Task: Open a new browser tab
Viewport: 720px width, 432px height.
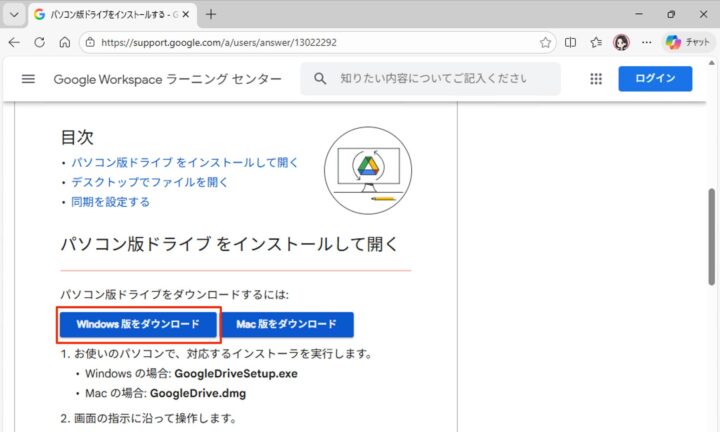Action: [x=211, y=15]
